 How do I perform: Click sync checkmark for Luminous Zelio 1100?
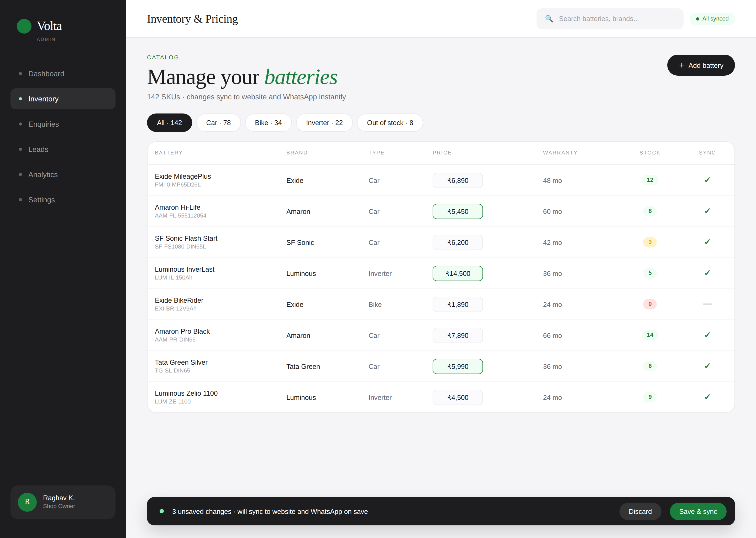point(707,397)
